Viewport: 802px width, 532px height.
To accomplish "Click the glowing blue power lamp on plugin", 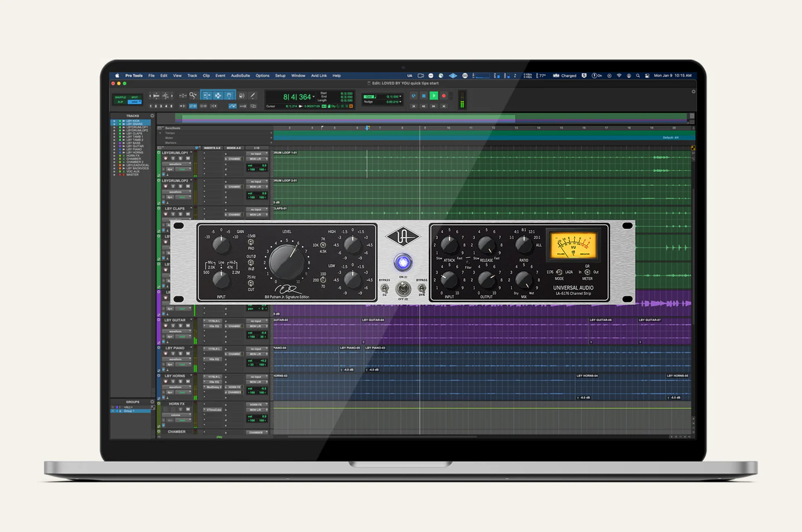I will click(x=403, y=262).
